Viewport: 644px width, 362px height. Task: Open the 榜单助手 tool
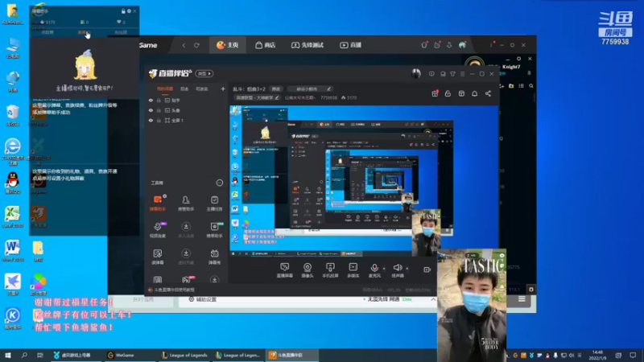(214, 230)
